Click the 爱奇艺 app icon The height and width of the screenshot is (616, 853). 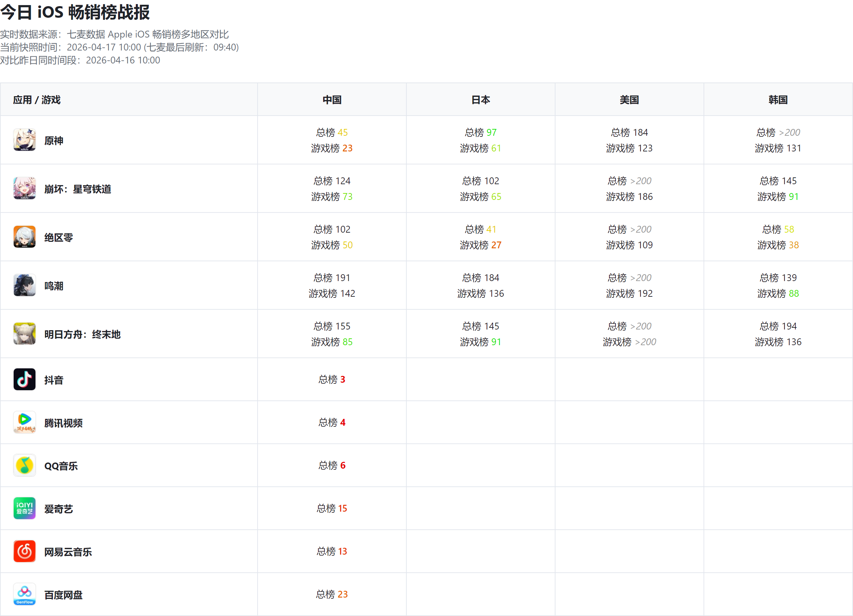click(25, 509)
